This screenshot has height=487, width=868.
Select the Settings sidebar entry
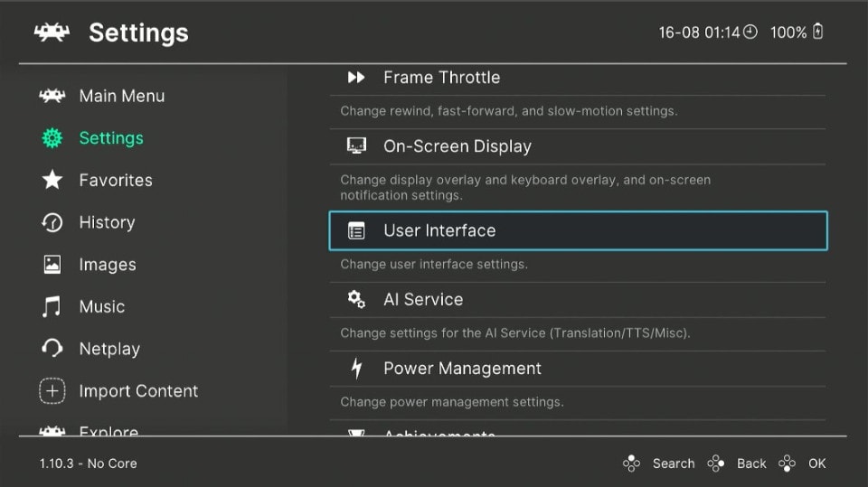tap(111, 138)
